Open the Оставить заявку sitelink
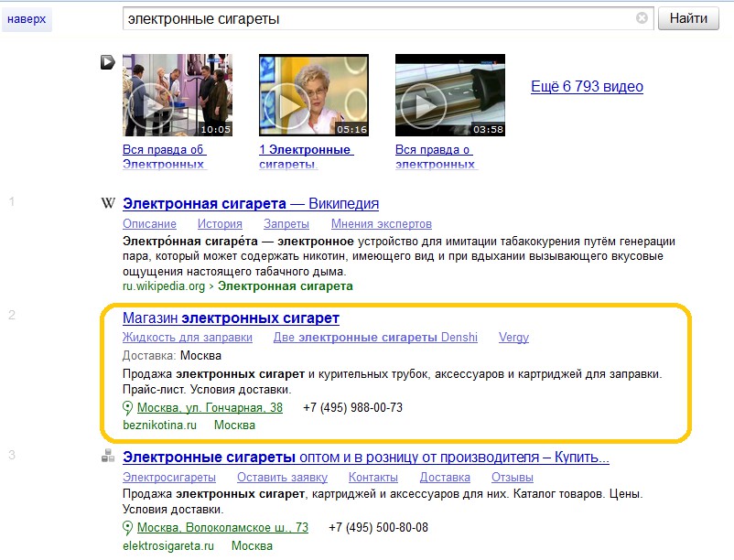The height and width of the screenshot is (560, 734). (x=282, y=478)
